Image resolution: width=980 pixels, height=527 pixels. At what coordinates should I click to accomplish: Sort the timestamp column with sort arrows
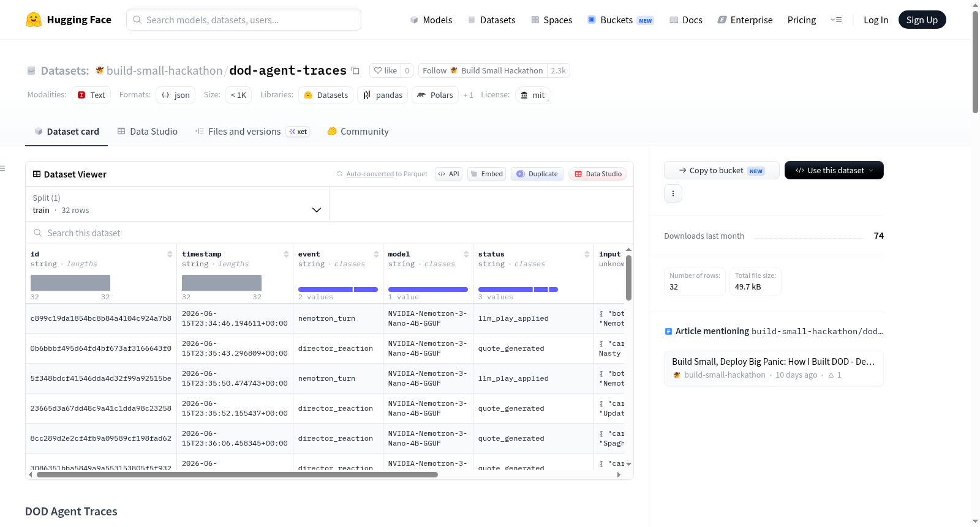point(286,254)
